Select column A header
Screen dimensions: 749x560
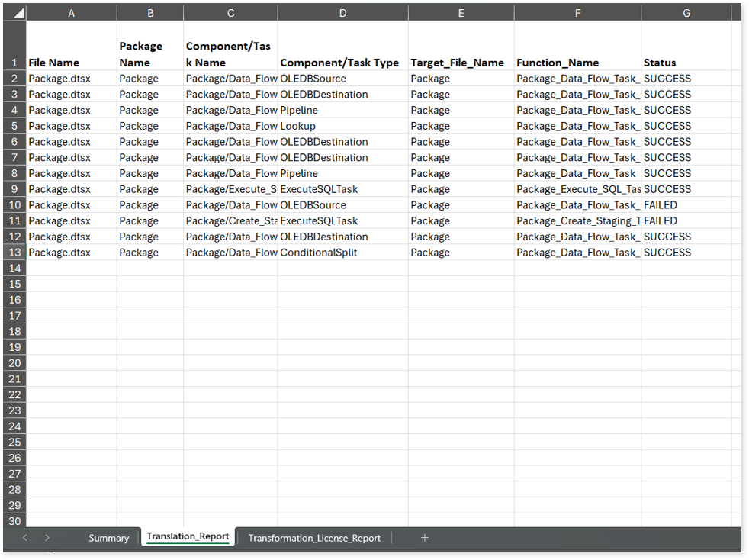[x=72, y=13]
